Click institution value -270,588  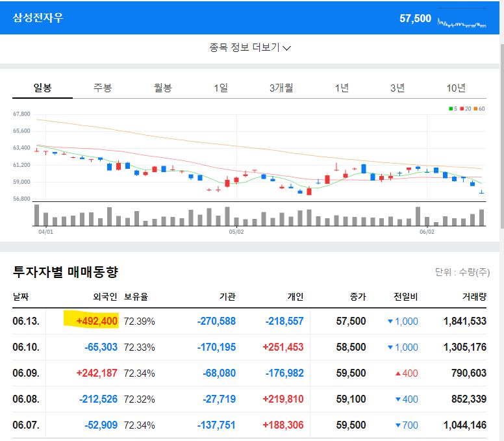pos(216,321)
